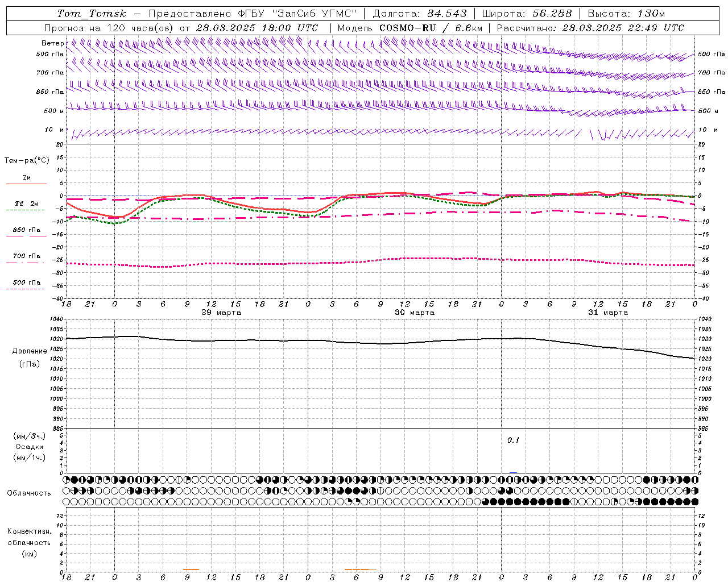
Task: Click the Ветер wind panel label
Action: (53, 43)
